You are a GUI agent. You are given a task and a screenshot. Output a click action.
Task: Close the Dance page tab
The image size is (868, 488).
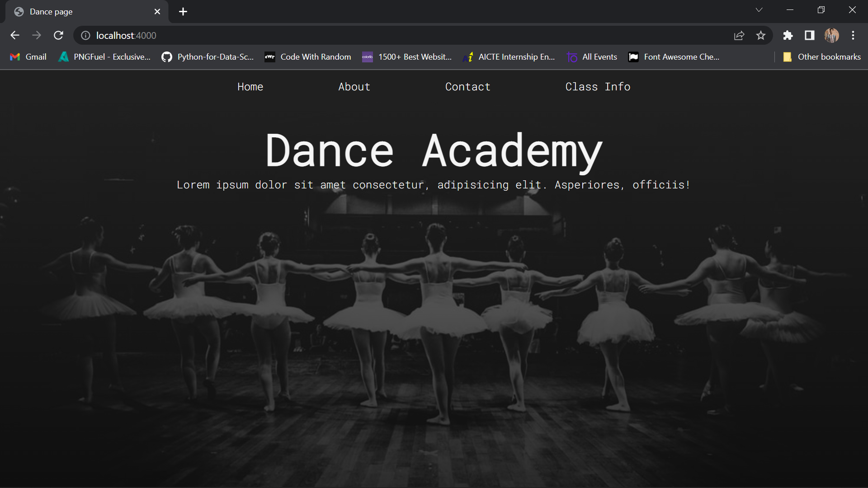pos(157,12)
